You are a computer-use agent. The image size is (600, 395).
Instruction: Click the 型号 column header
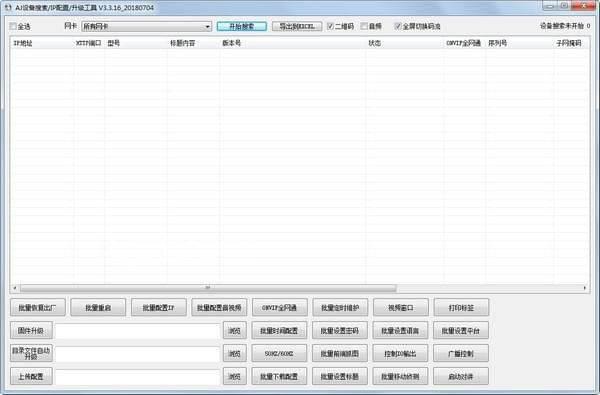coord(136,43)
